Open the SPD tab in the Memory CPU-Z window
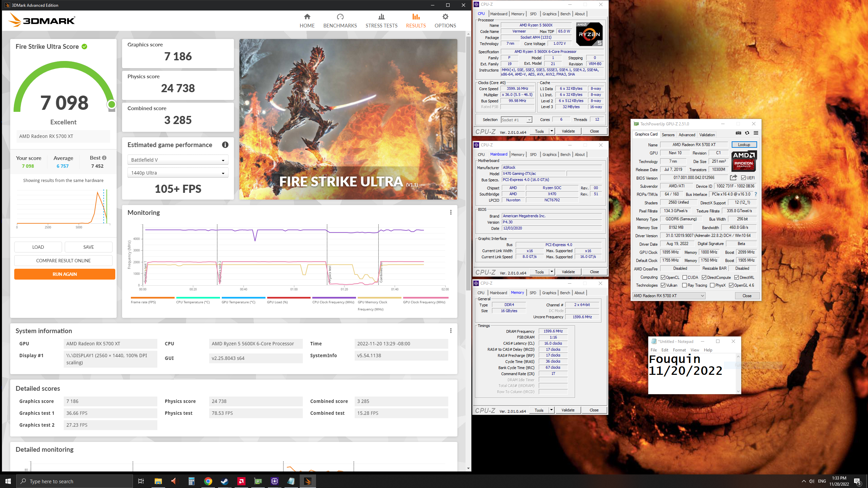 533,293
